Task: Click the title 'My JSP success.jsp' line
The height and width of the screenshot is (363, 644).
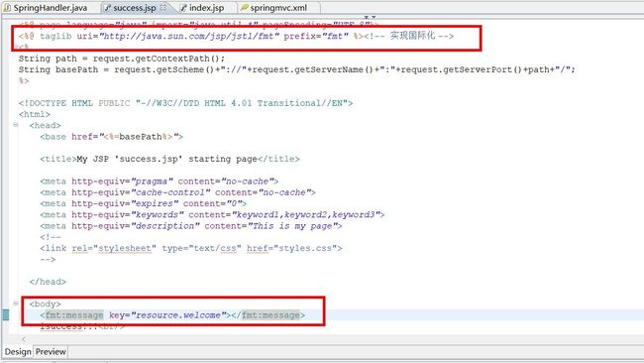Action: pos(169,159)
